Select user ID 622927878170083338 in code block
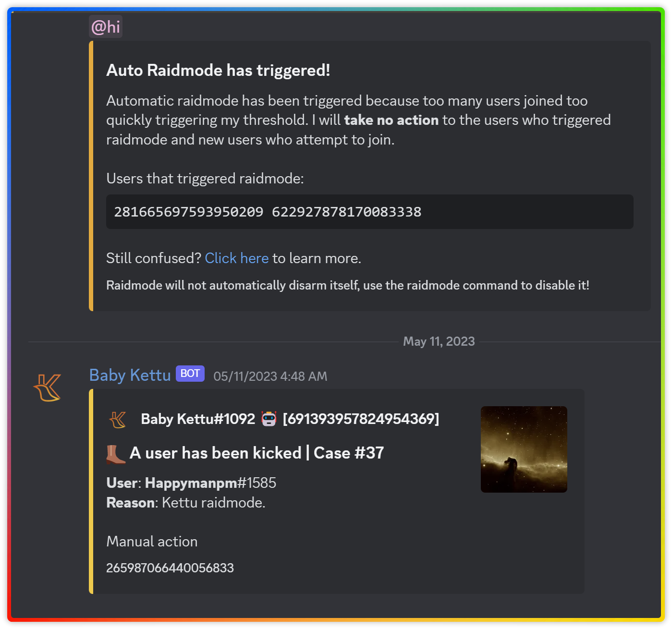Screen dimensions: 672x629 coord(346,212)
